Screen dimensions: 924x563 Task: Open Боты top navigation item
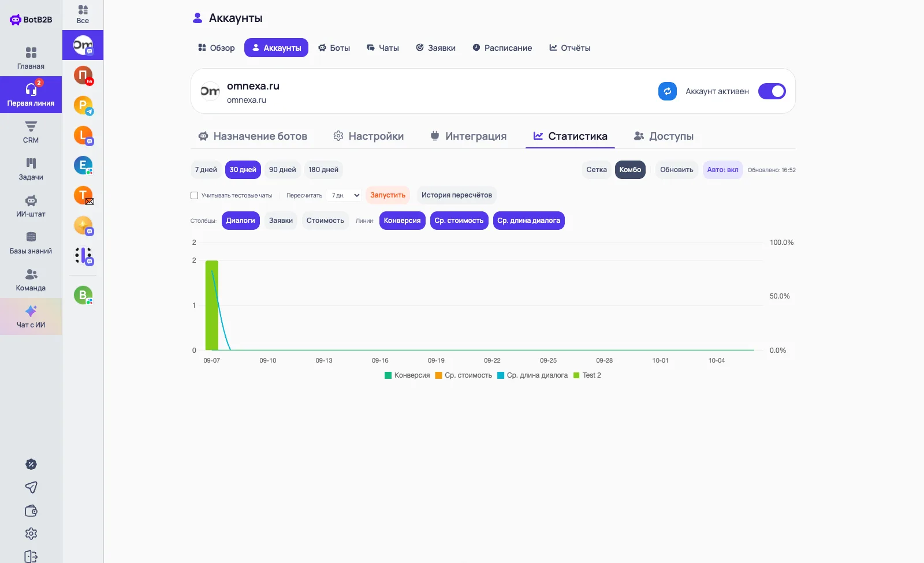[334, 48]
